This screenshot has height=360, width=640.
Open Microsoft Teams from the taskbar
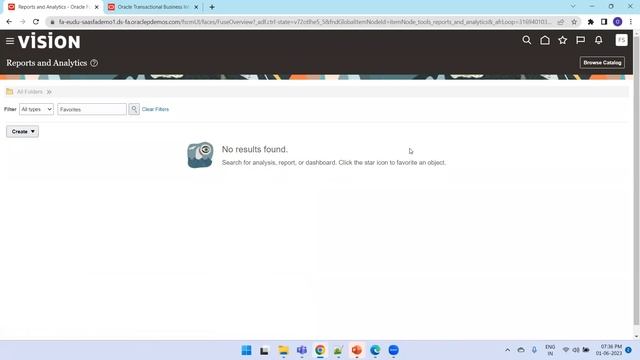coord(302,350)
